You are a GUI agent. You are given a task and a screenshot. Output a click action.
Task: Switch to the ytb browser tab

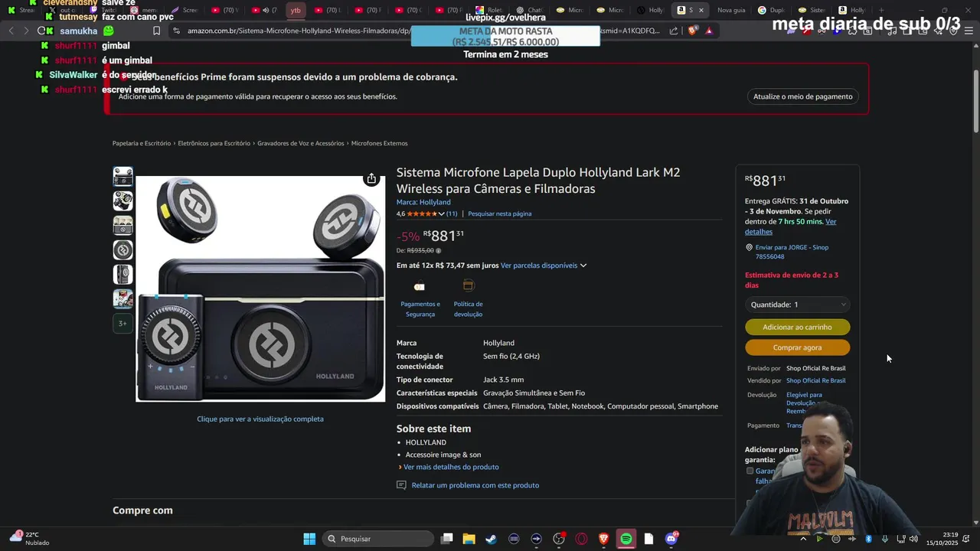tap(296, 10)
